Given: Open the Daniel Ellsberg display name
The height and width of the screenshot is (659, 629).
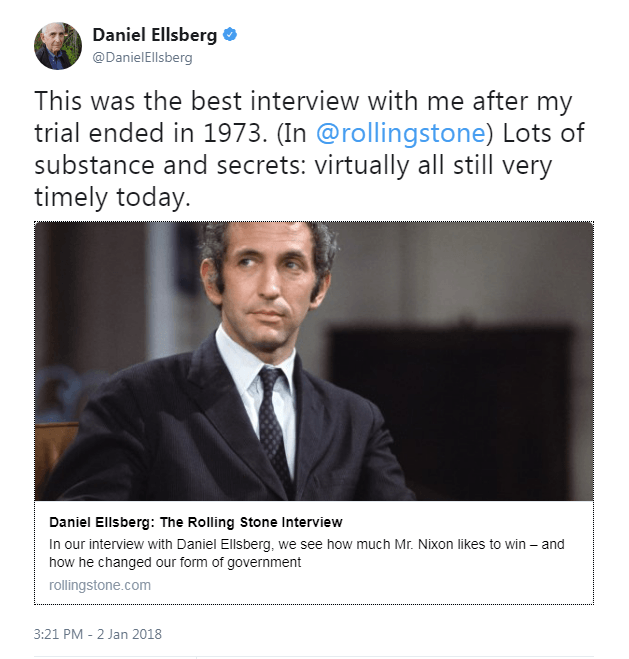Looking at the screenshot, I should pos(154,35).
